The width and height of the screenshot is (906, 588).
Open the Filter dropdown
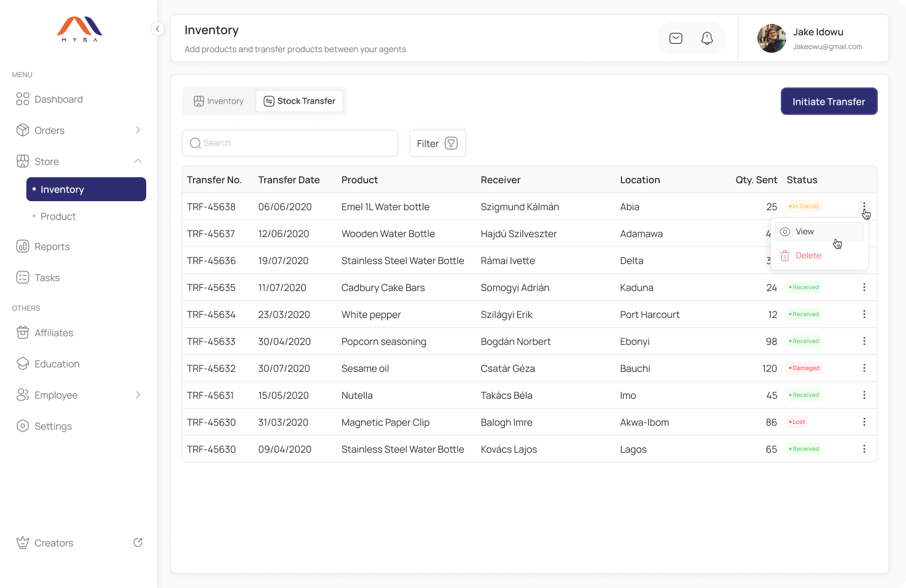point(437,144)
